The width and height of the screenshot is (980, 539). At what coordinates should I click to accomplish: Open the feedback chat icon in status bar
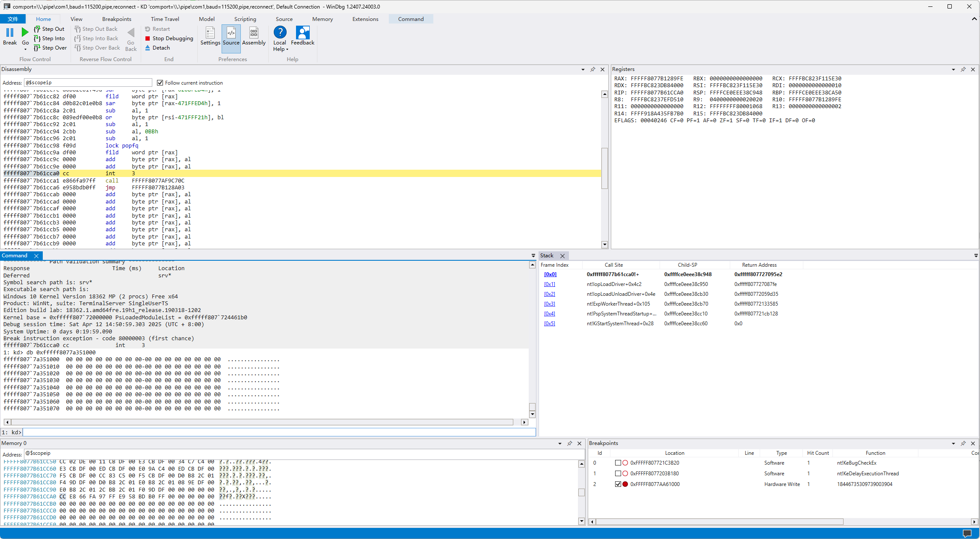tap(967, 533)
